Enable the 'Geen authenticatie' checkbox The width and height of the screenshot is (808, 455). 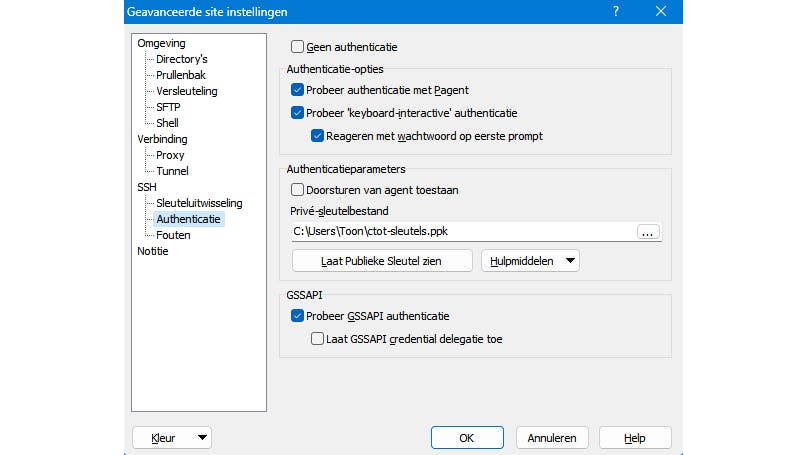coord(297,47)
